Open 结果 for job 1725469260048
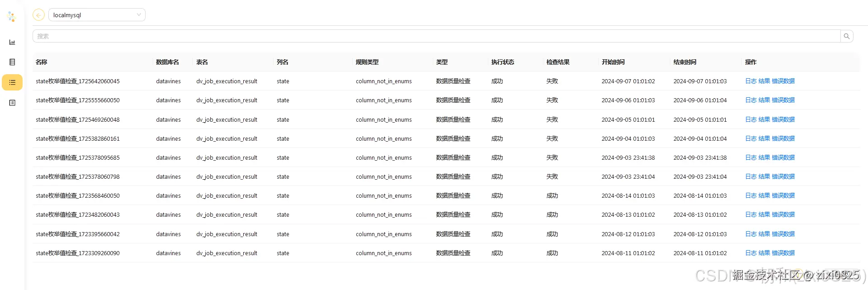Viewport: 868px width, 290px height. click(764, 119)
